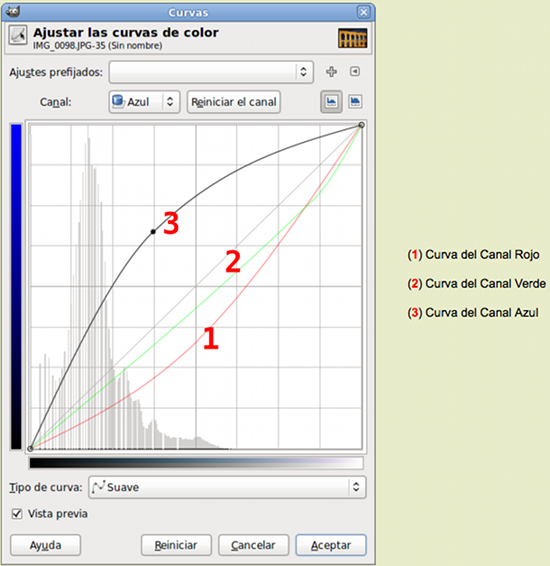
Task: Select the linear histogram icon
Action: pyautogui.click(x=331, y=102)
